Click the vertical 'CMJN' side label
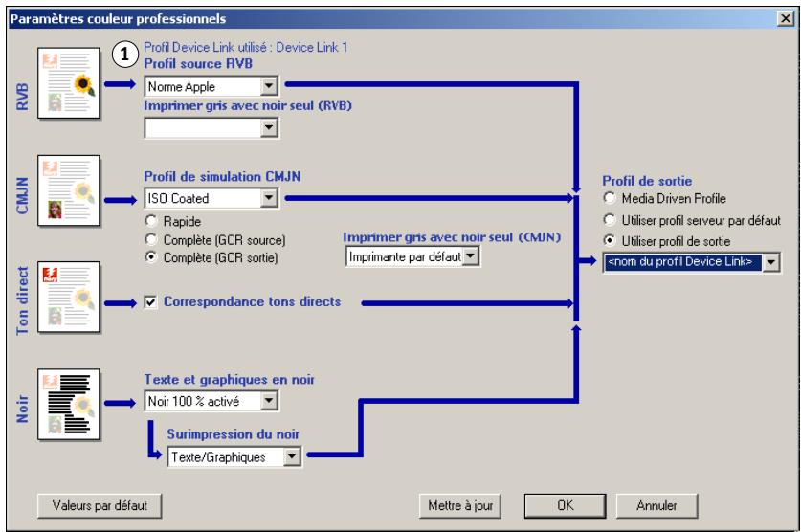The image size is (801, 532). 22,195
